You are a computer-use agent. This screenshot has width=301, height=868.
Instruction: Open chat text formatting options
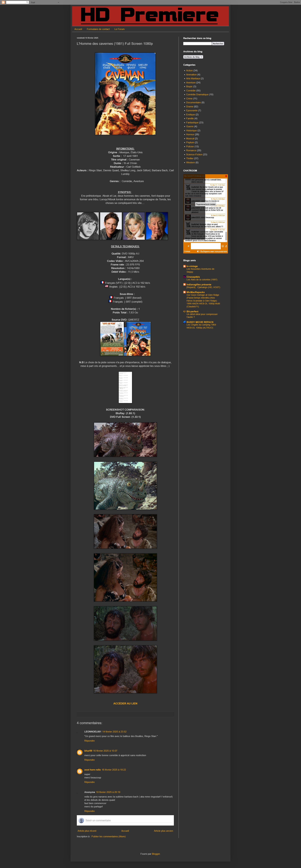point(226,246)
